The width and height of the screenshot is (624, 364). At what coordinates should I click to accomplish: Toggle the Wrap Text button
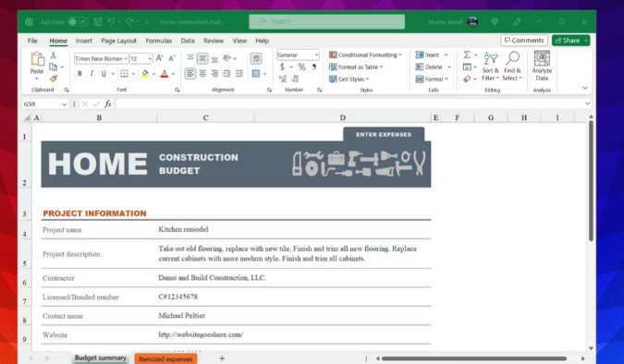256,58
